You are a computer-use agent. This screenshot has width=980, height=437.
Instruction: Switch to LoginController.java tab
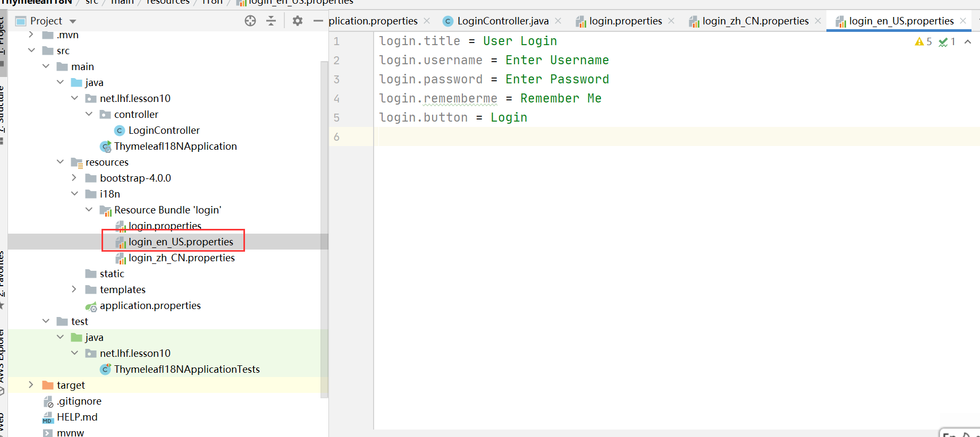502,21
